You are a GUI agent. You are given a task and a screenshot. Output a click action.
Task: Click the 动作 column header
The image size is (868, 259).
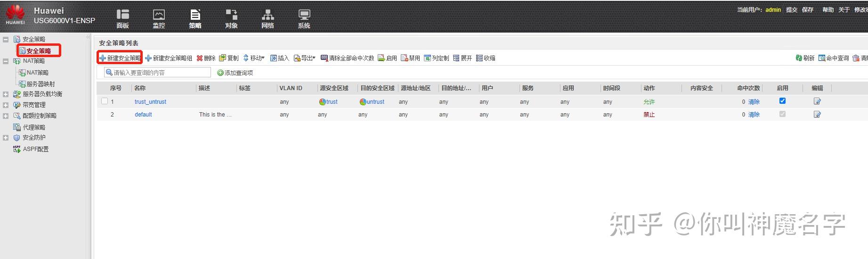[649, 88]
